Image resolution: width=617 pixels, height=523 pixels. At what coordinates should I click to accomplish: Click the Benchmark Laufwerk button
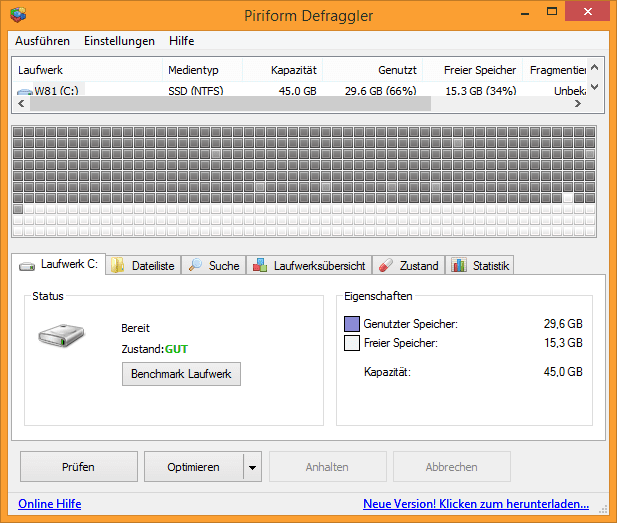[181, 374]
